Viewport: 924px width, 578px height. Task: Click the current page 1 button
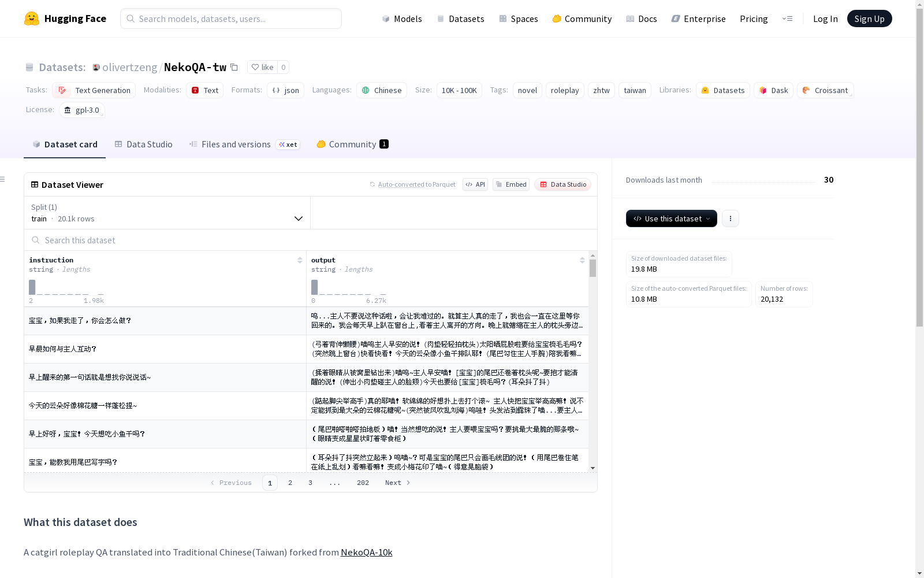click(x=270, y=483)
